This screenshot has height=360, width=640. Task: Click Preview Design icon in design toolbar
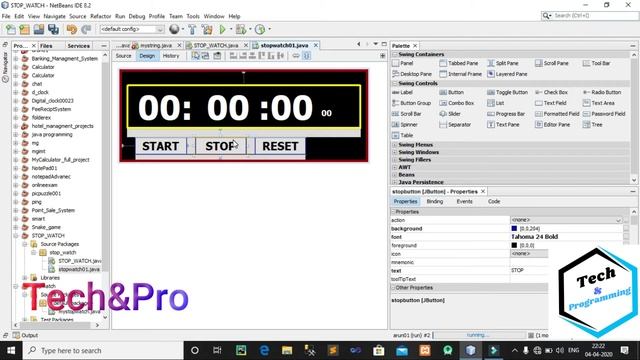tap(217, 56)
